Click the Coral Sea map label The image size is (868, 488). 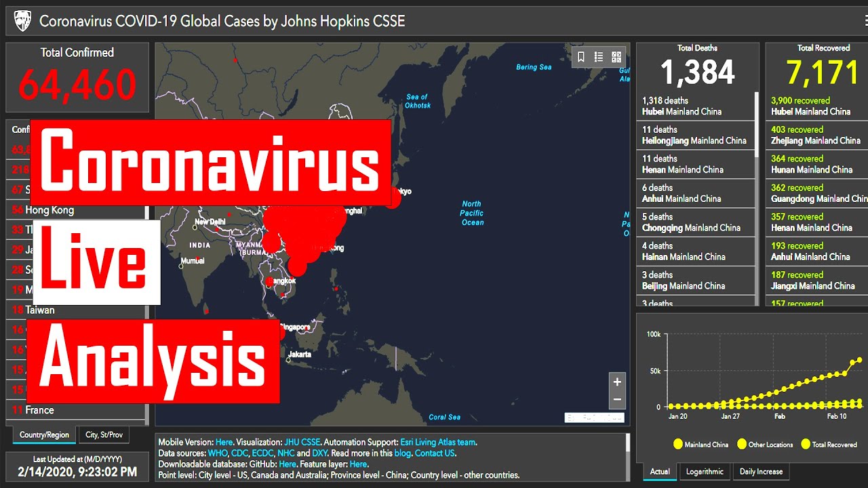pyautogui.click(x=445, y=417)
